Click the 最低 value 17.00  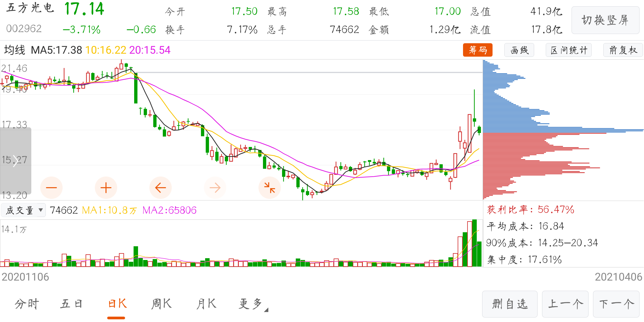point(448,11)
